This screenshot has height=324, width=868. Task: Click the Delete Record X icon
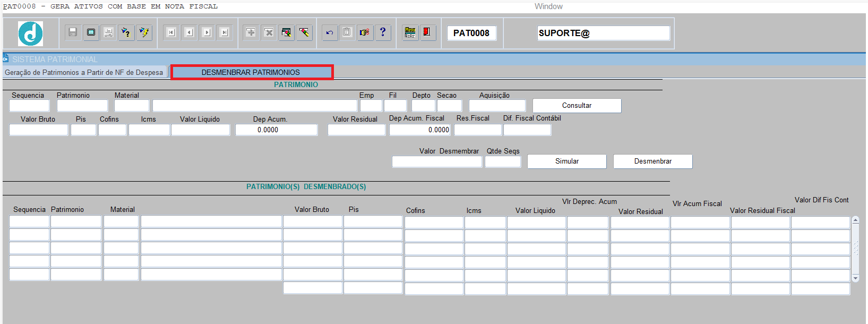pyautogui.click(x=269, y=32)
